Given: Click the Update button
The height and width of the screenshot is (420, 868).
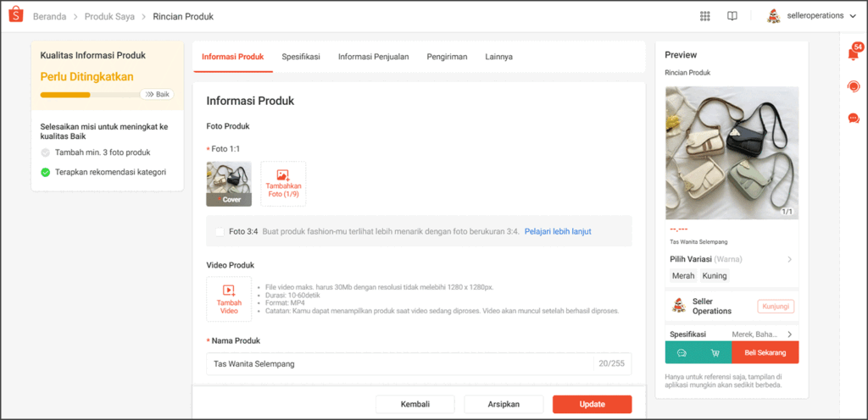Looking at the screenshot, I should point(592,404).
